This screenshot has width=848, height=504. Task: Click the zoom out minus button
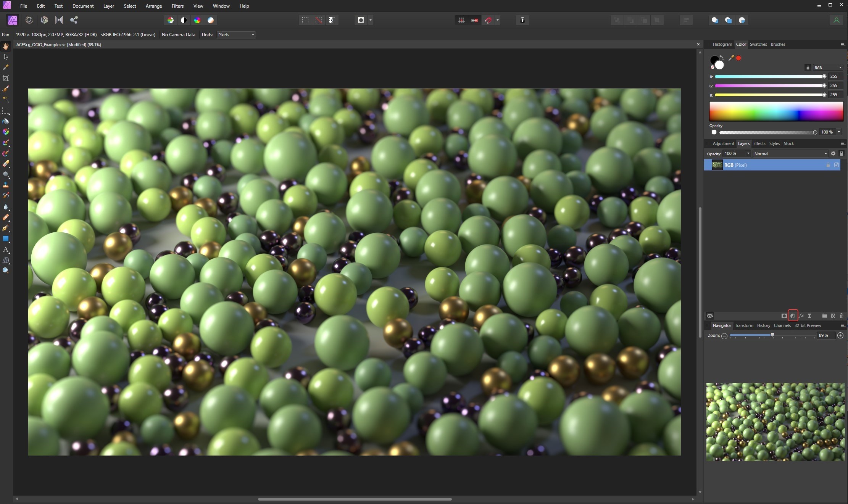[x=724, y=336]
